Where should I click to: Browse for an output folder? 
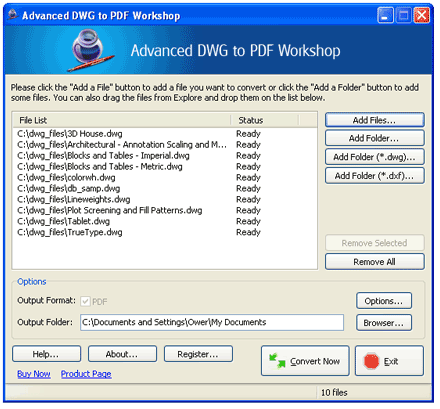tap(384, 323)
